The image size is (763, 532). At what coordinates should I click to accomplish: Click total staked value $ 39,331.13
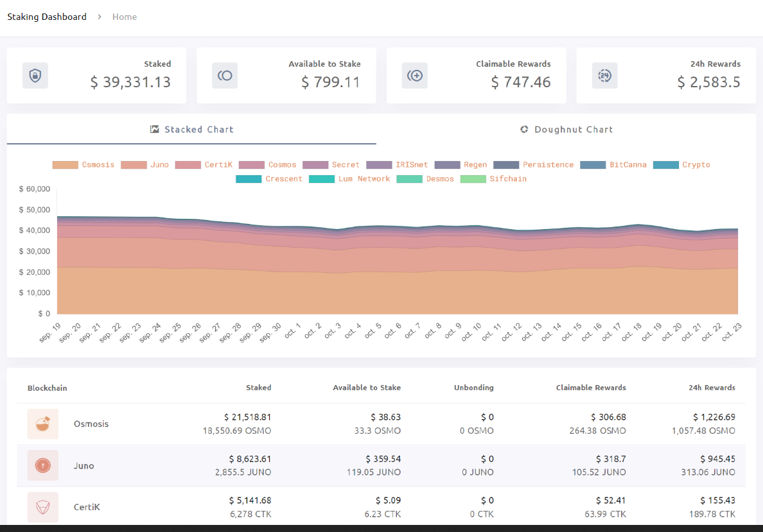130,82
